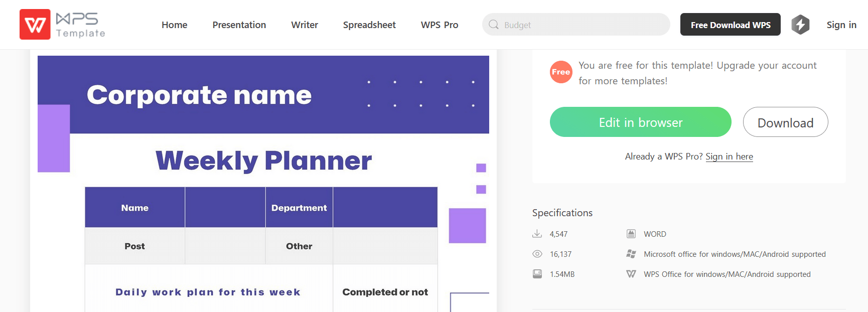Image resolution: width=868 pixels, height=312 pixels.
Task: Click the downloads count icon
Action: (x=537, y=234)
